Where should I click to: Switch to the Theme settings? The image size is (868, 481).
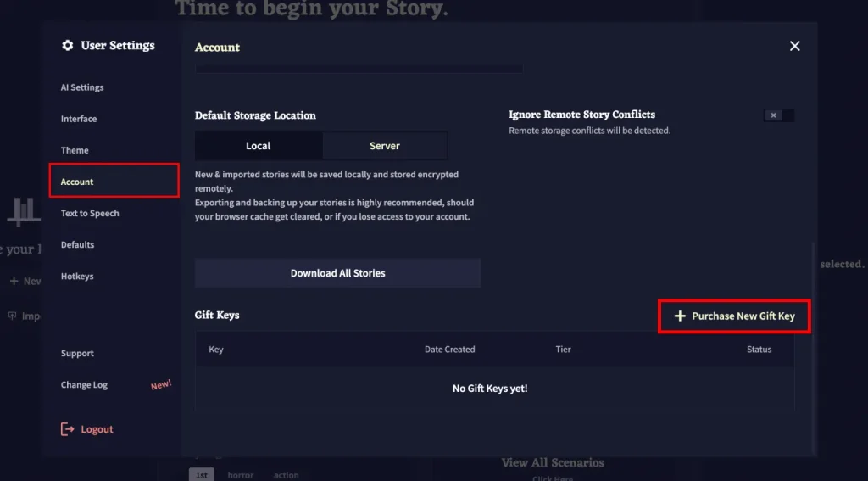tap(75, 150)
